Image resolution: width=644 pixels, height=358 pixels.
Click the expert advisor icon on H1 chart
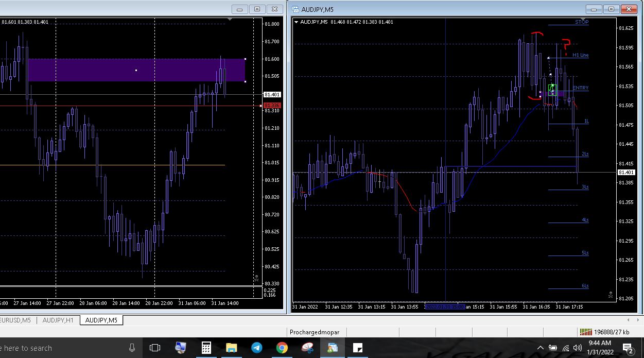pyautogui.click(x=256, y=278)
